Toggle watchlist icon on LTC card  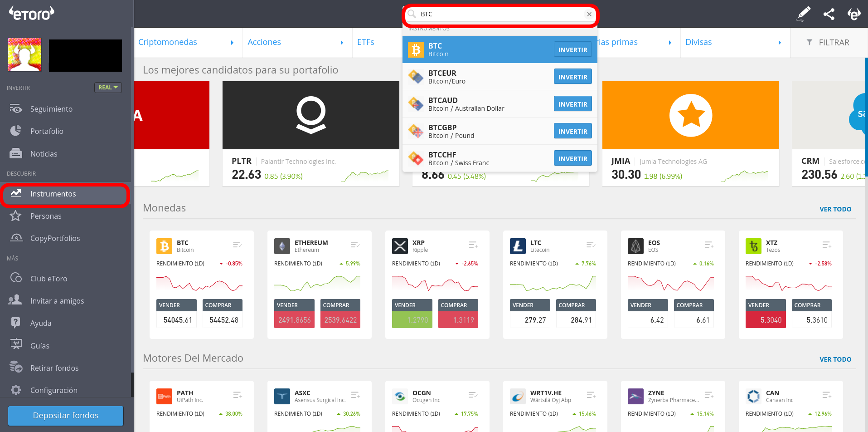pyautogui.click(x=591, y=245)
